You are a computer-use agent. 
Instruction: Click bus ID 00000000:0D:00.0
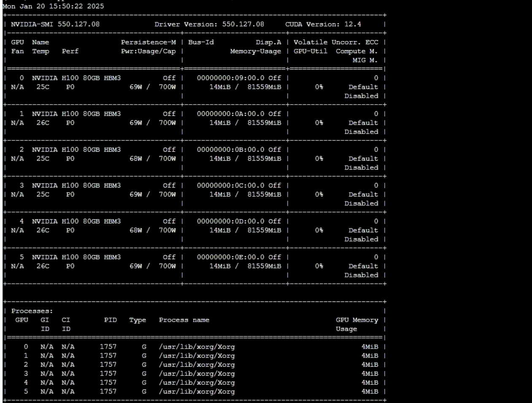click(230, 221)
